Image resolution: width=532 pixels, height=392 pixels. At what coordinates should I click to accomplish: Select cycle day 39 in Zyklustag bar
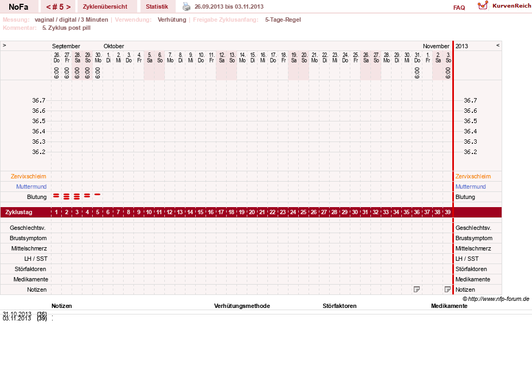tap(447, 212)
